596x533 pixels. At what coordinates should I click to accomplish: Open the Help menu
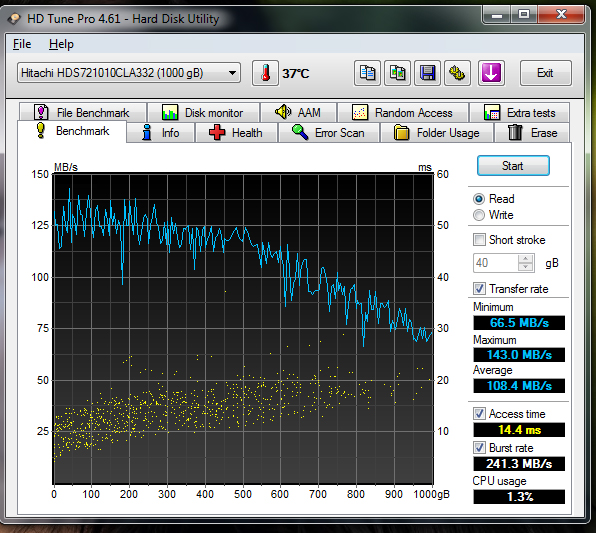pos(61,44)
